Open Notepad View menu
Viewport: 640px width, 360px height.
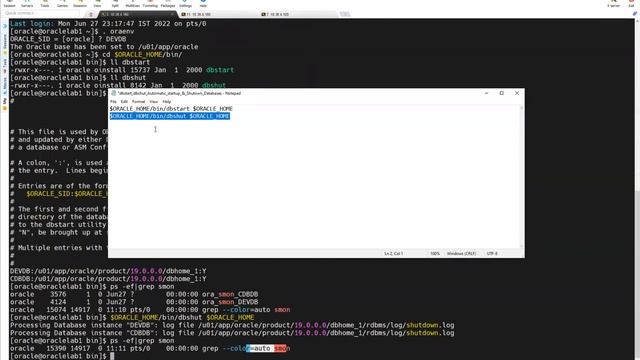153,102
